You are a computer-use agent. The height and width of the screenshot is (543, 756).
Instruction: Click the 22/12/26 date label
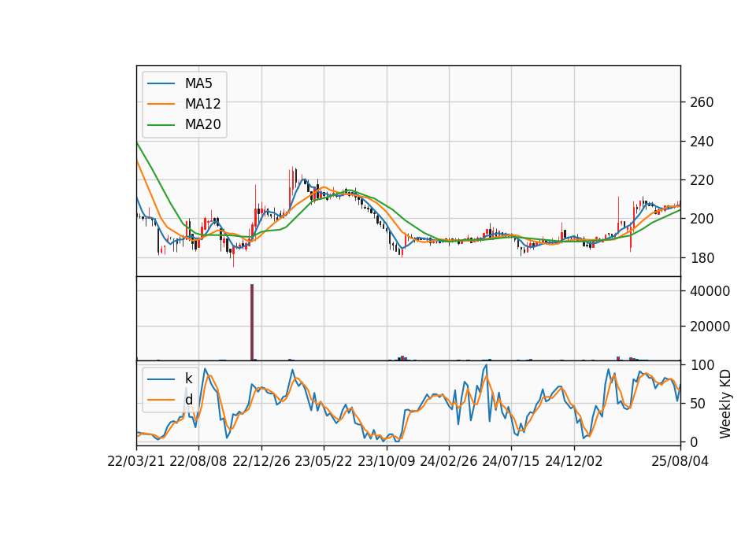click(x=261, y=461)
